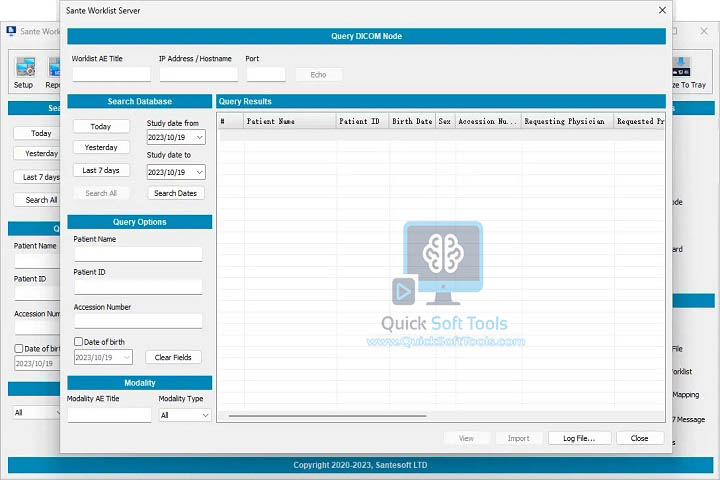Screen dimensions: 720x480
Task: Click the Clear Fields button
Action: [173, 357]
